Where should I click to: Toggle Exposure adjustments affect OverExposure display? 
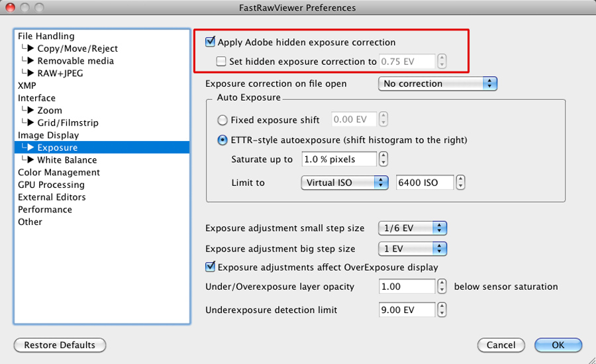(211, 267)
